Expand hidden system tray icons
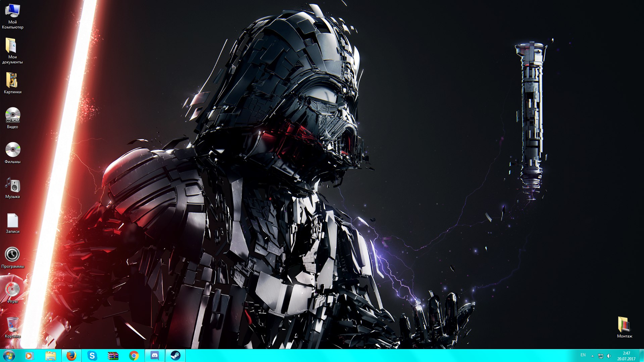 click(592, 356)
